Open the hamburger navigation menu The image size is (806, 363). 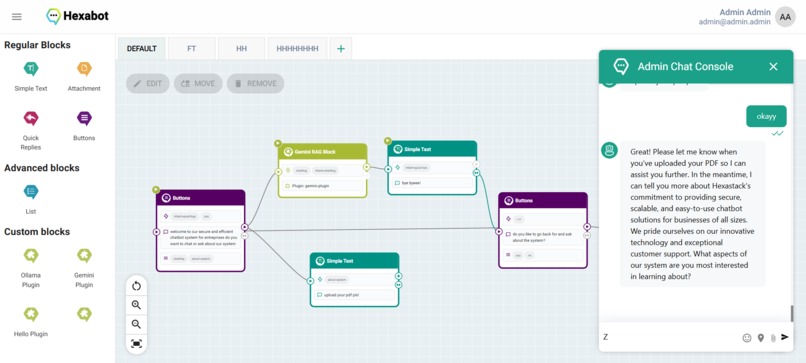coord(16,16)
